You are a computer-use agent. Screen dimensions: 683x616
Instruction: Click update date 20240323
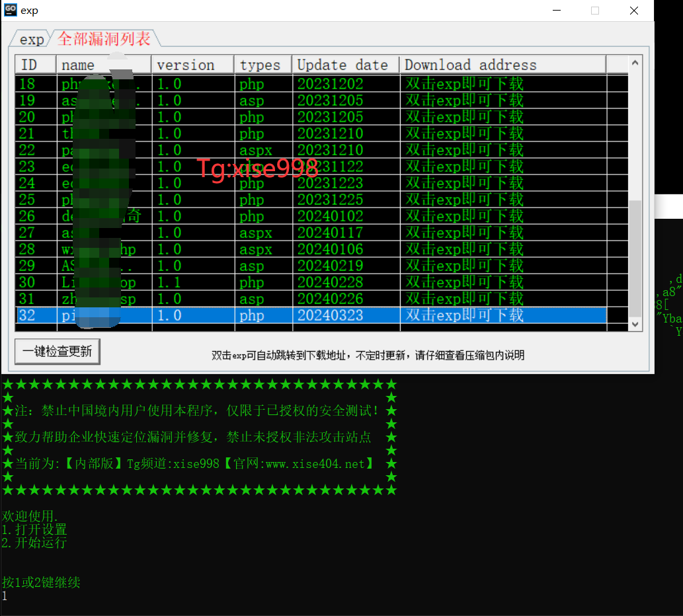[330, 315]
